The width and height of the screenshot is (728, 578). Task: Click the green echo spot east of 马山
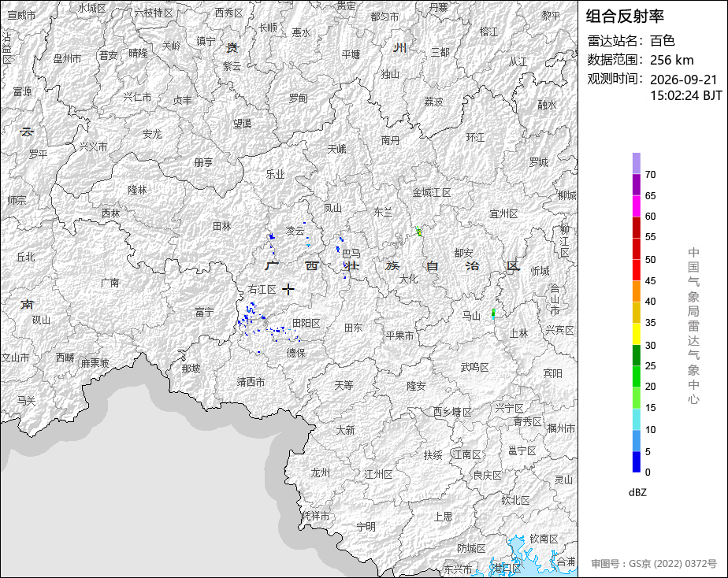tap(493, 314)
